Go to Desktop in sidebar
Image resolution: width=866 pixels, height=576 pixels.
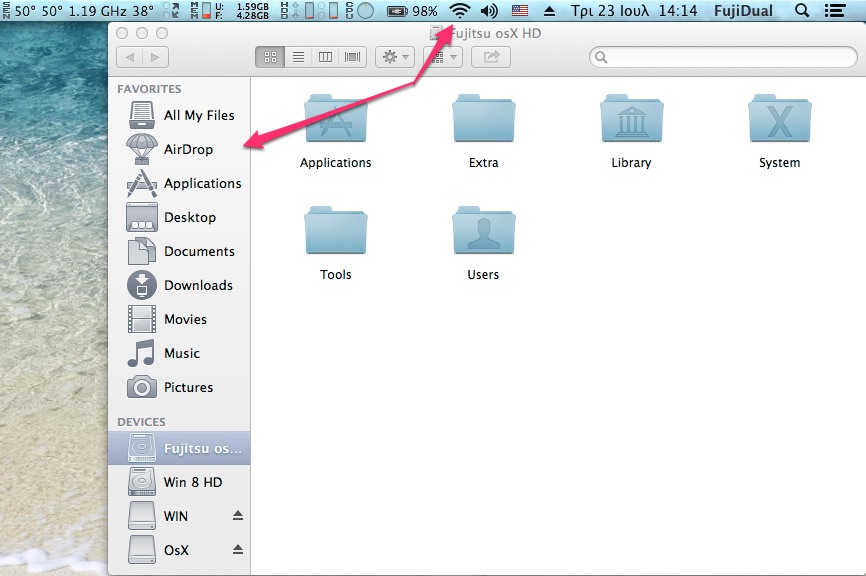tap(172, 217)
